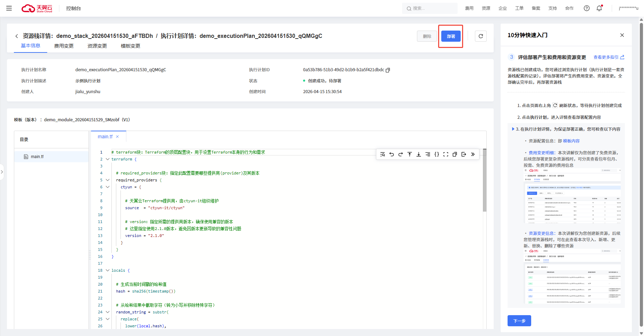Click the help question mark icon
This screenshot has height=336, width=644.
coord(587,8)
